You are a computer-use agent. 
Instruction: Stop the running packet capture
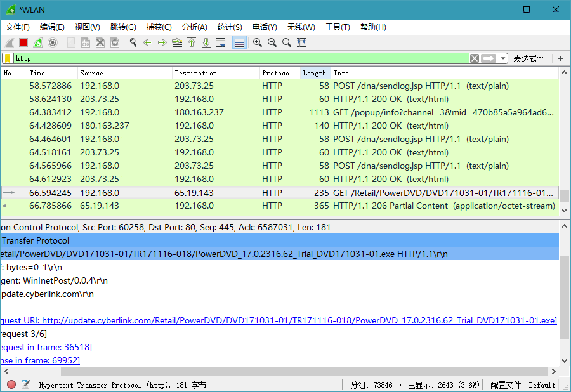click(23, 42)
